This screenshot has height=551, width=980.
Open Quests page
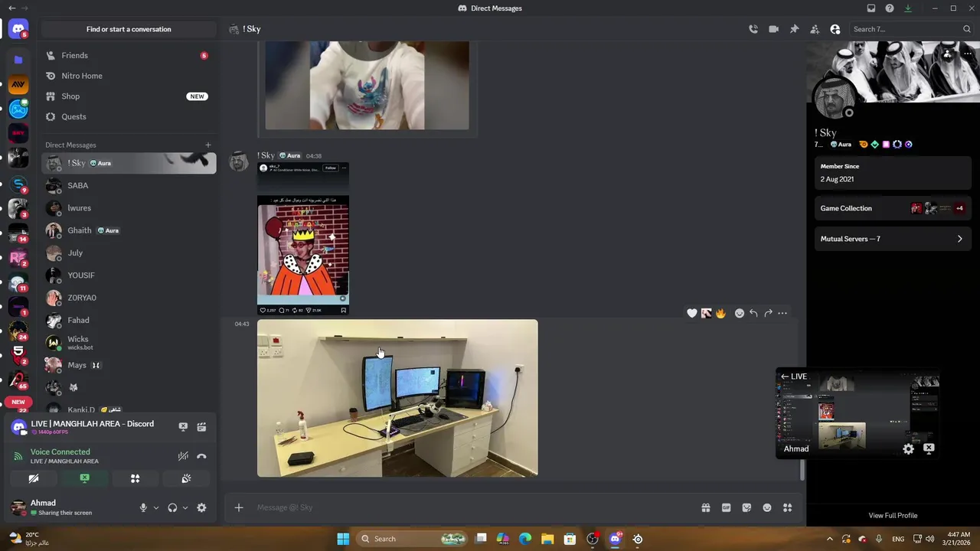[x=128, y=116]
